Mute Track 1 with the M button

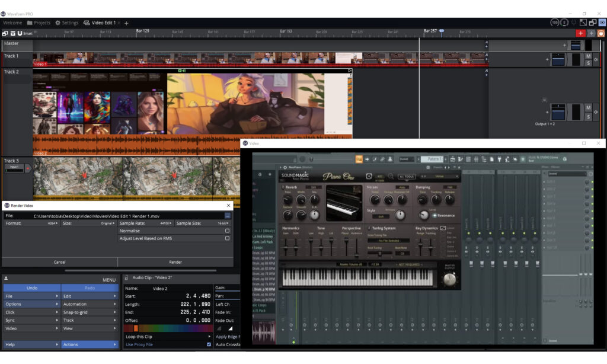tap(589, 56)
